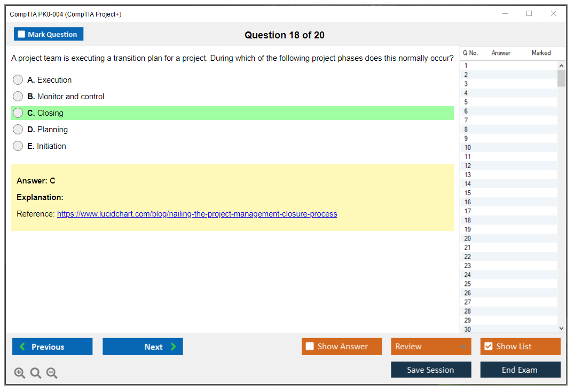Click the End Exam button

(x=520, y=370)
